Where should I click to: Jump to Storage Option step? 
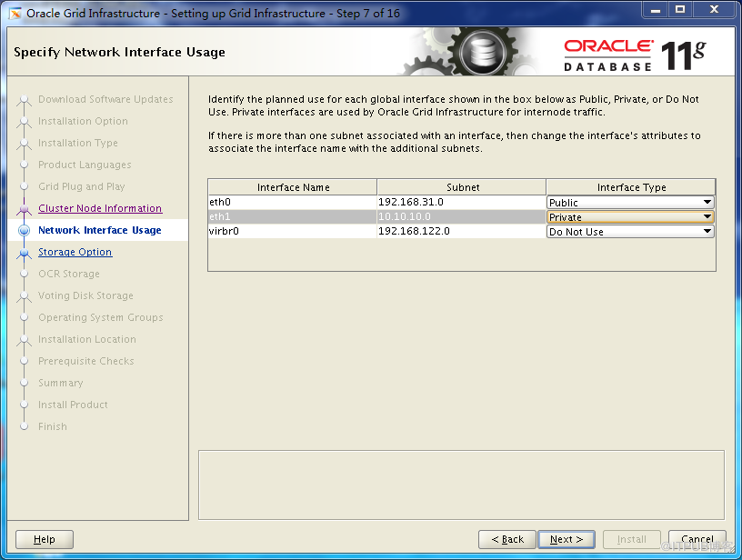coord(75,253)
